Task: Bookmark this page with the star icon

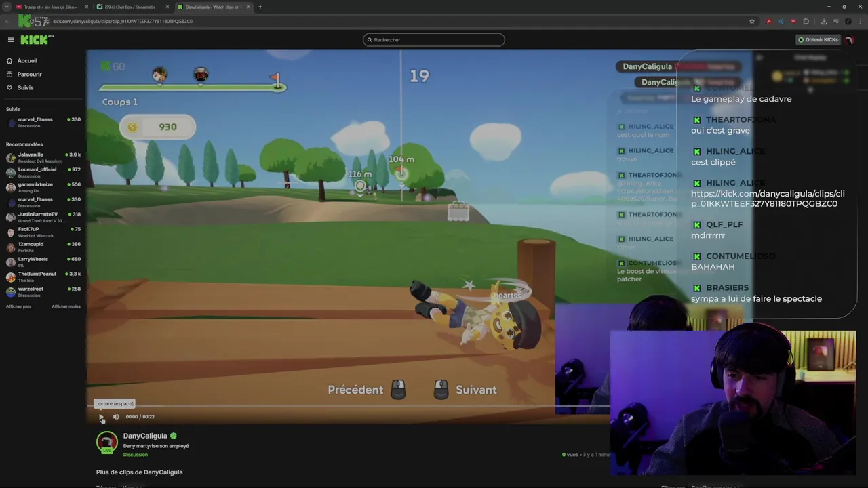Action: tap(751, 21)
